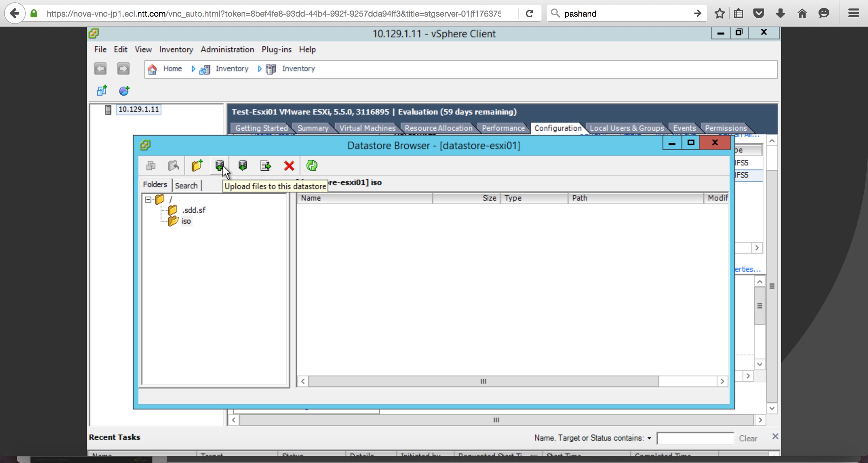
Task: Click the file list horizontal scrollbar
Action: (483, 381)
